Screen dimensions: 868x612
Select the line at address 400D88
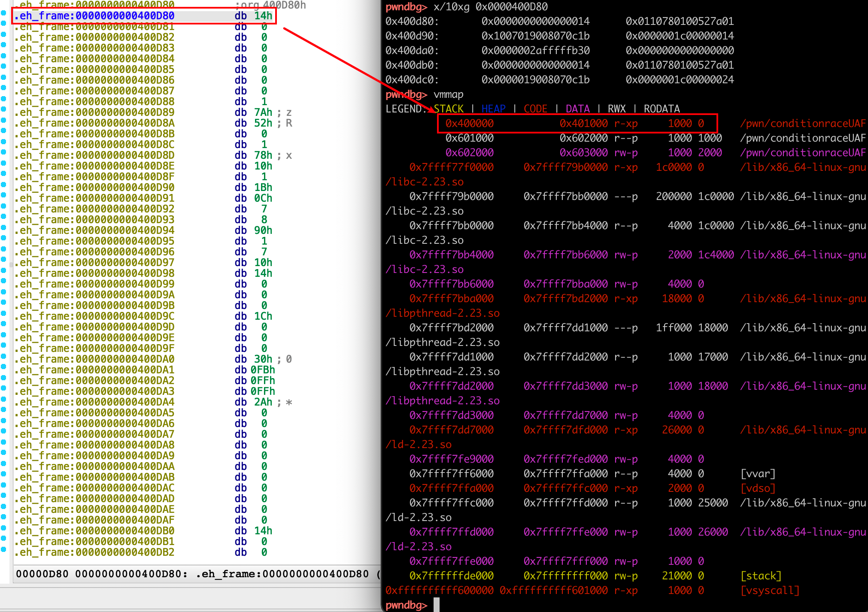coord(141,102)
